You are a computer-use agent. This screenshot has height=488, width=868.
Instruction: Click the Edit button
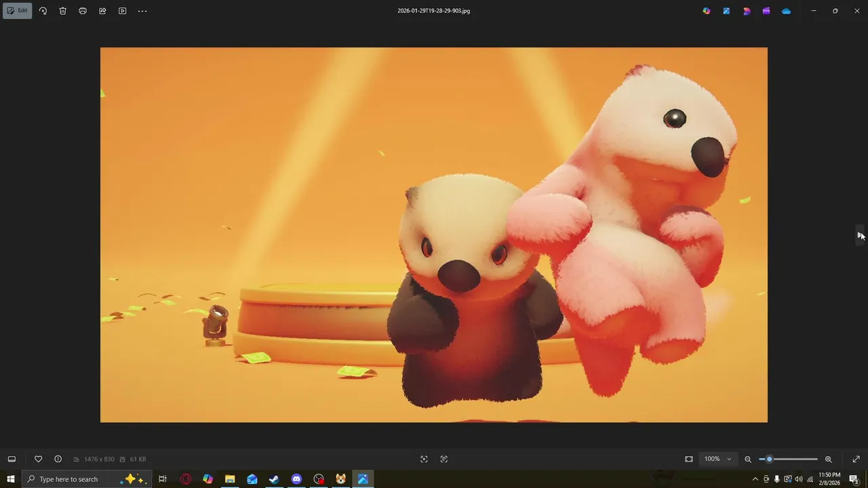coord(17,11)
